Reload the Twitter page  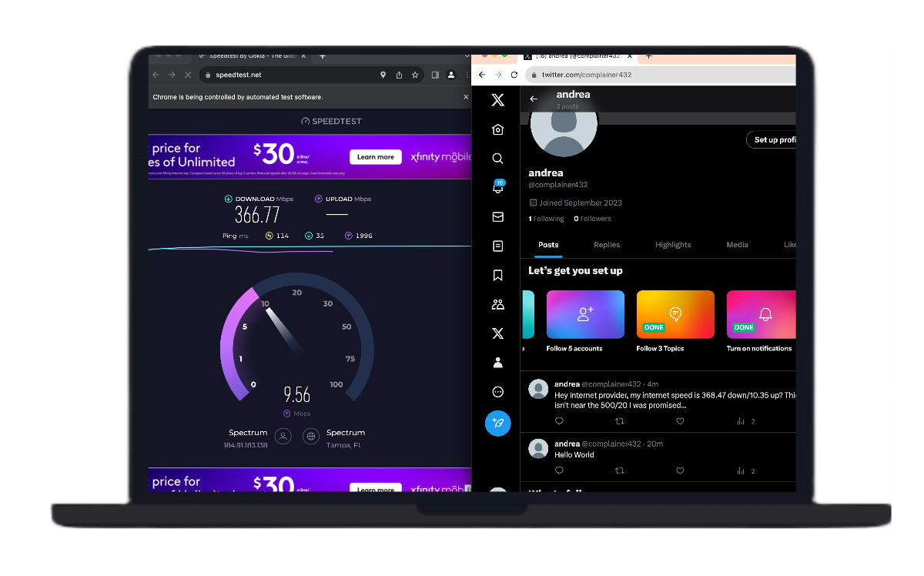tap(514, 75)
